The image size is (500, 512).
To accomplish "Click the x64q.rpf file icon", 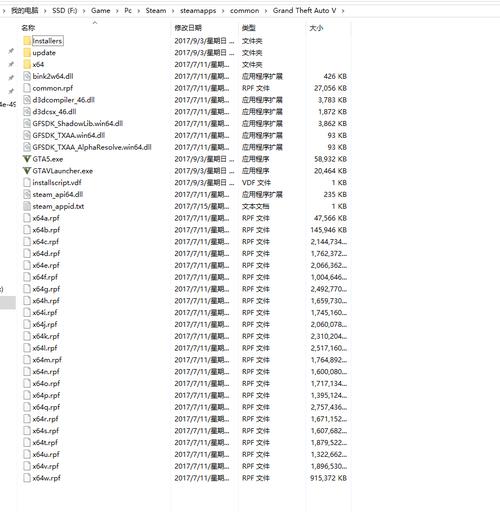I will click(x=27, y=407).
